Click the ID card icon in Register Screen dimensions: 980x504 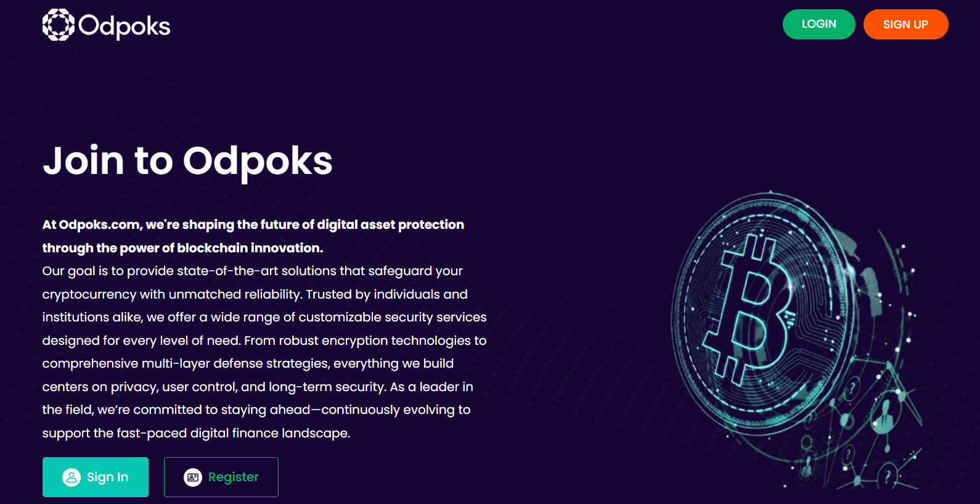pos(193,477)
